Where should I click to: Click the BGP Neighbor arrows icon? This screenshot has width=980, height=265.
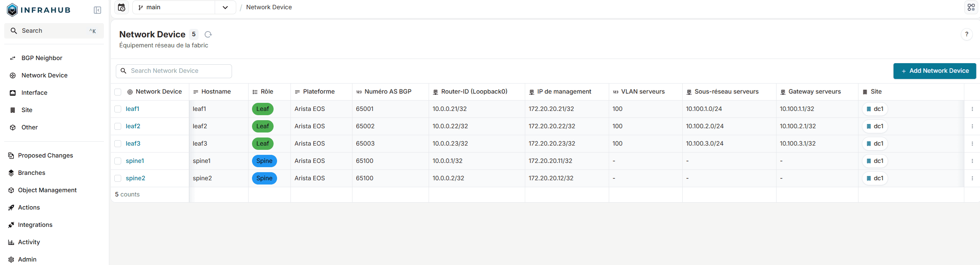point(13,58)
